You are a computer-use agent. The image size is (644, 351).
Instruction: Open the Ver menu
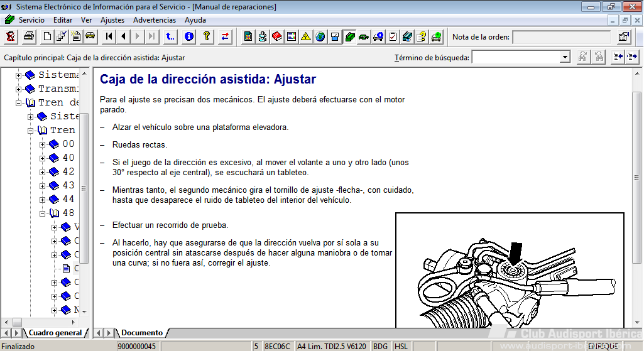tap(86, 20)
